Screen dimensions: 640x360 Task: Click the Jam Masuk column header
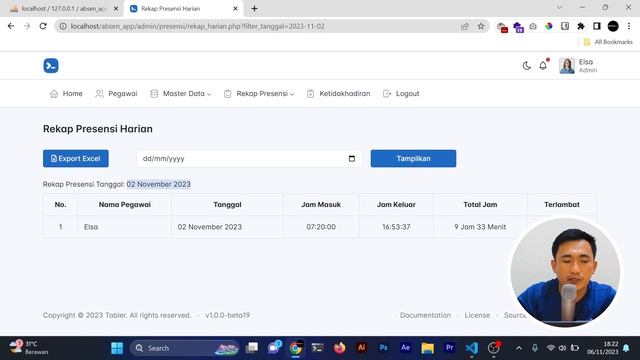pos(321,204)
